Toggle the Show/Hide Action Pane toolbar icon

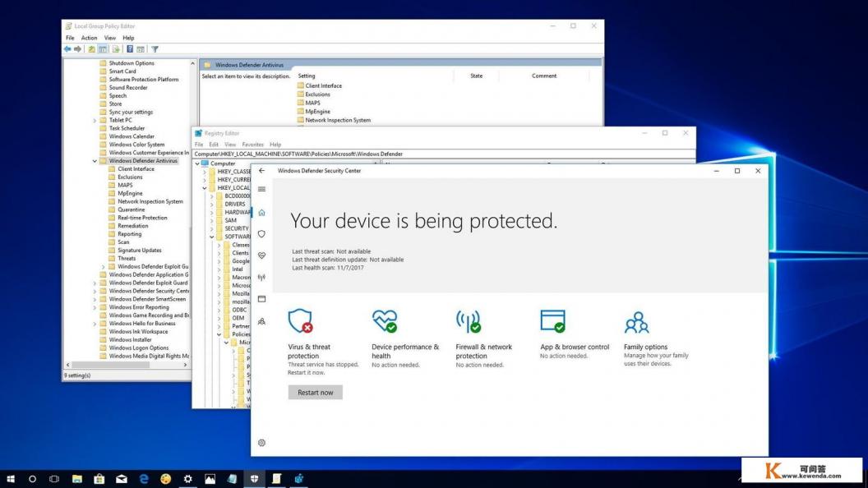141,49
